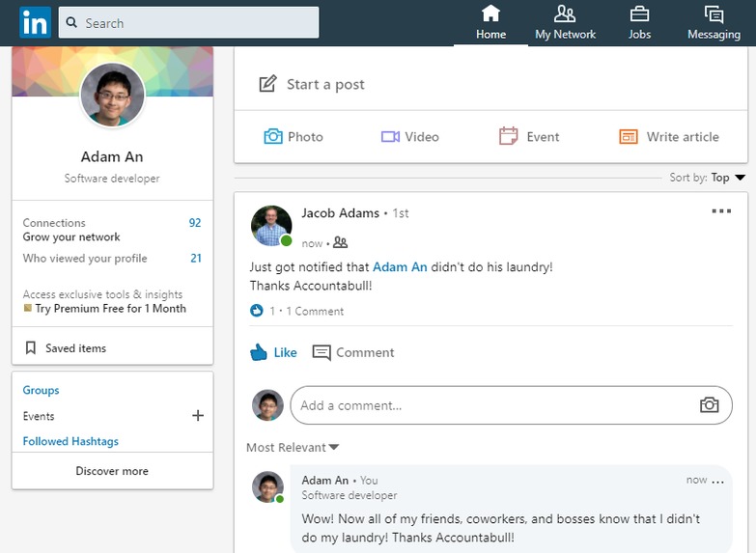
Task: Open Who viewed your profile
Action: (85, 258)
